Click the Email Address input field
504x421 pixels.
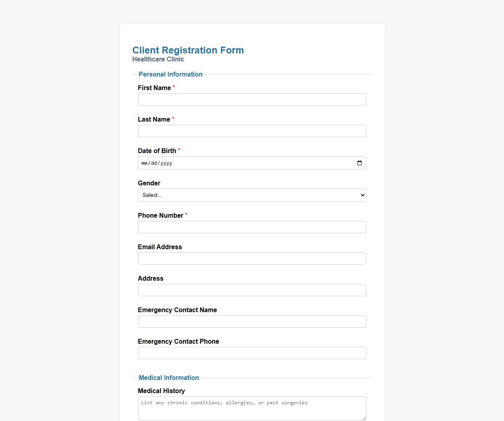252,258
